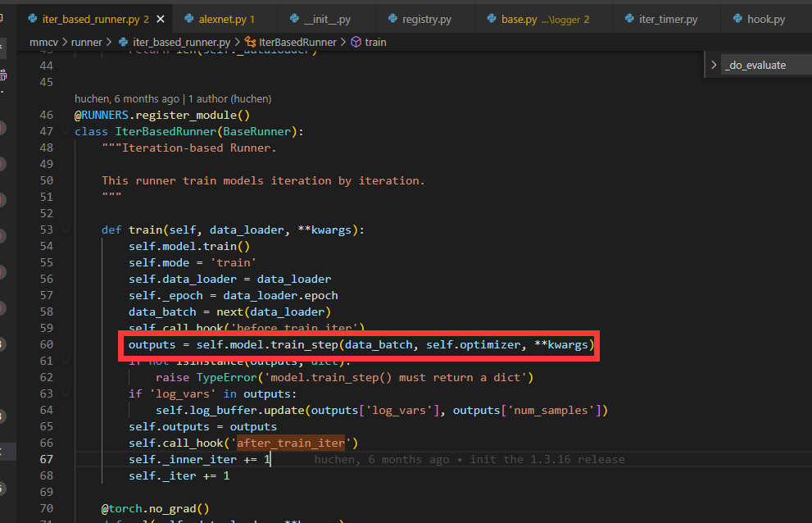812x523 pixels.
Task: Collapse the IterBasedRunner class fold at line 47
Action: pyautogui.click(x=66, y=131)
